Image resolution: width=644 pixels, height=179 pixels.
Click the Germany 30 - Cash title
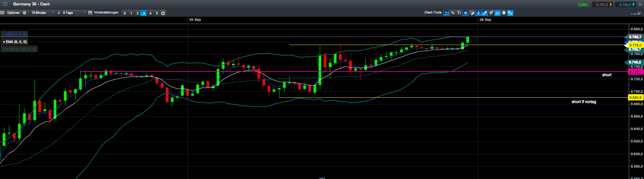coord(31,4)
